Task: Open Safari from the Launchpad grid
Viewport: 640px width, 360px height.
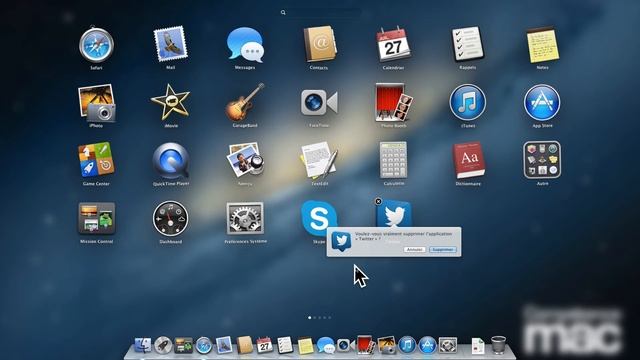Action: (96, 45)
